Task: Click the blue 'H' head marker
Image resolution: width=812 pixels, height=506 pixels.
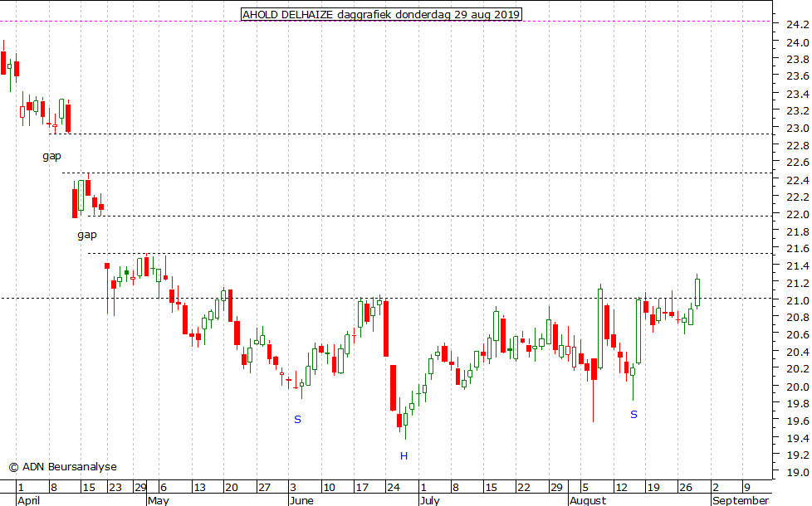Action: [404, 455]
